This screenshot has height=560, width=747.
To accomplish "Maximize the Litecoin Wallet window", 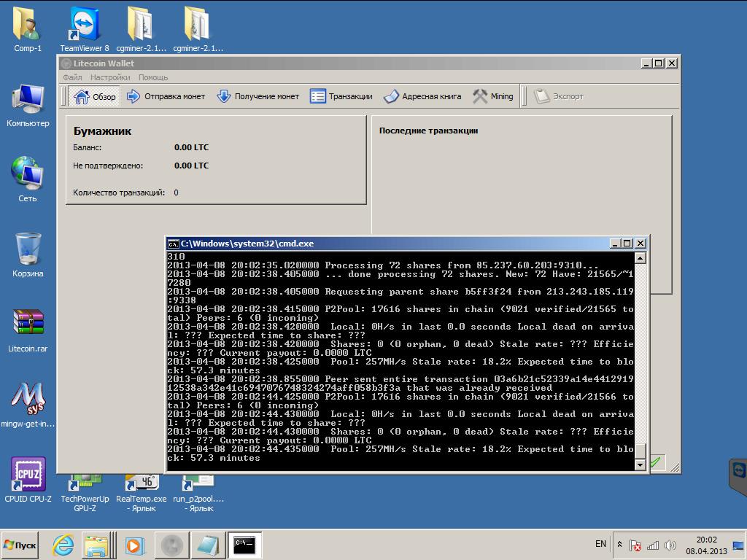I will coord(659,63).
